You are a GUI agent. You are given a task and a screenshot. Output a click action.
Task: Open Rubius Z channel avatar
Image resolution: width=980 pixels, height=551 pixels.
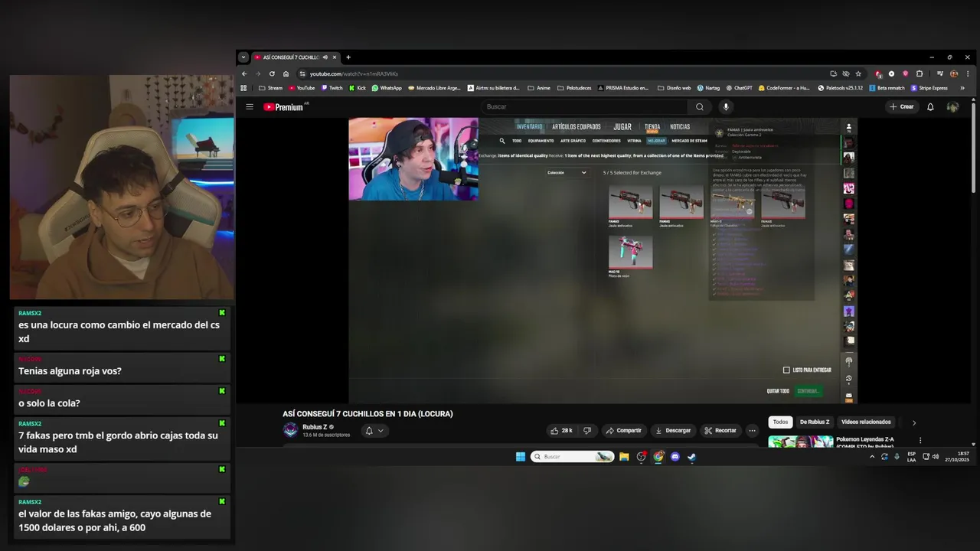click(x=290, y=430)
